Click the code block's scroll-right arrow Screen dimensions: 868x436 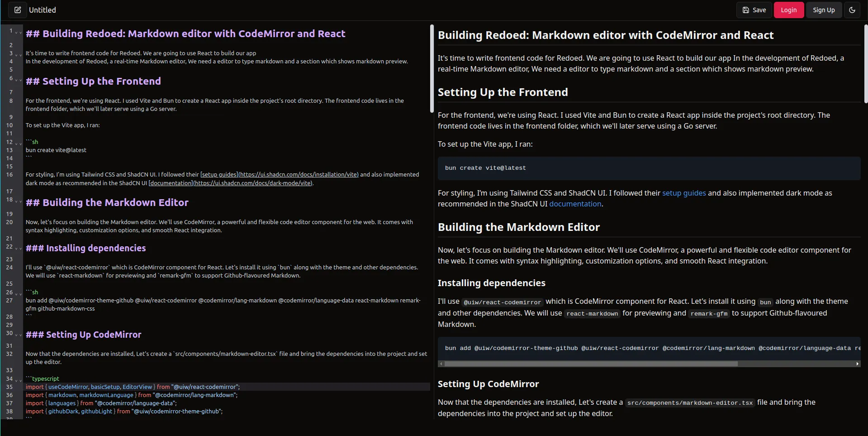[857, 364]
